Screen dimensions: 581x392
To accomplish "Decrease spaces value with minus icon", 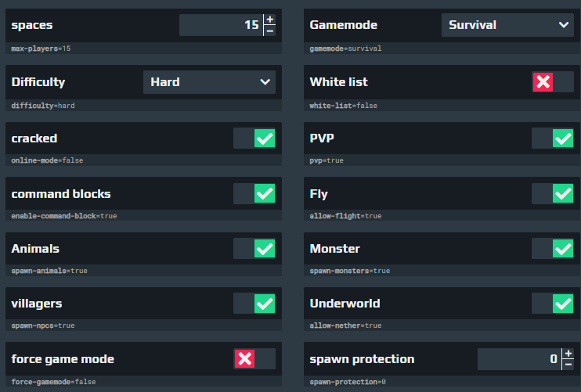I will coord(270,31).
